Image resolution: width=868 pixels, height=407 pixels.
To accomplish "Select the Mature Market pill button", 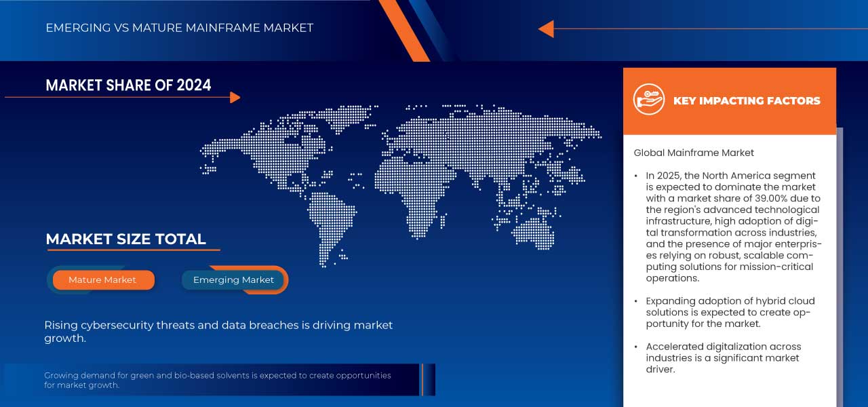I will tap(102, 279).
